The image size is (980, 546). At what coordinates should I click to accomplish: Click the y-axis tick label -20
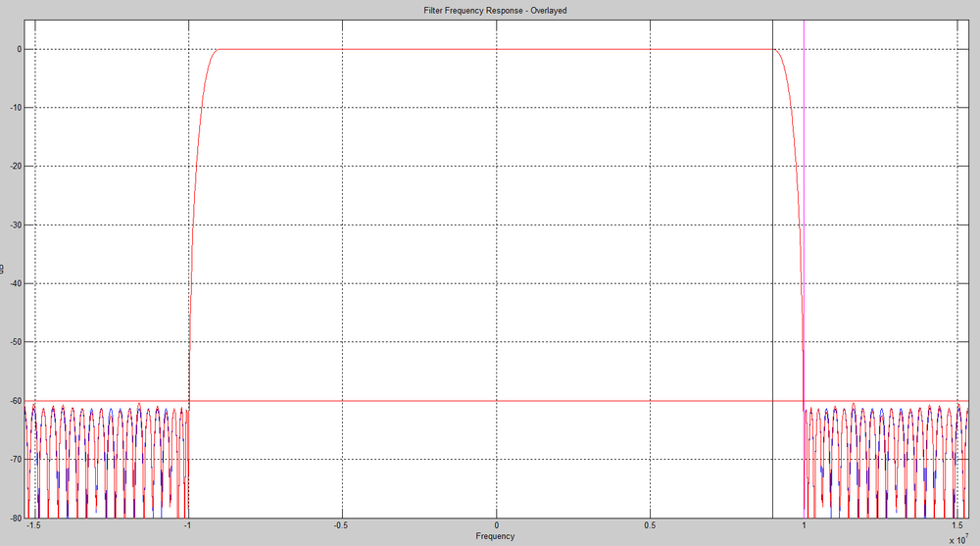tap(17, 167)
